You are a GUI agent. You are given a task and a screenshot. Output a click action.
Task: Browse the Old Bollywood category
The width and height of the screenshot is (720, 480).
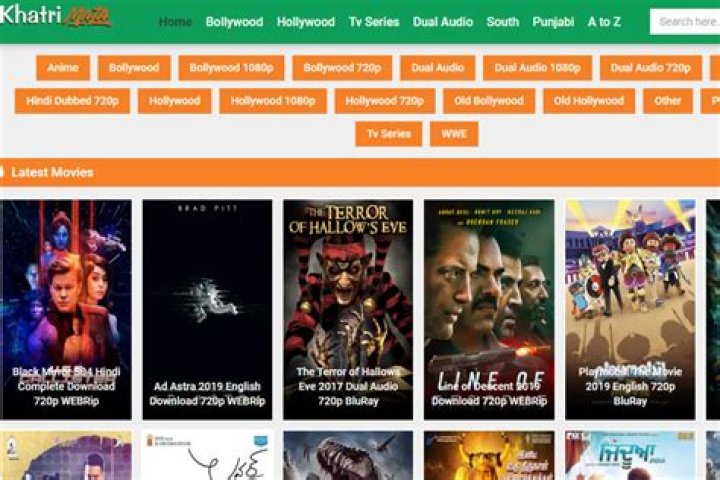tap(488, 101)
